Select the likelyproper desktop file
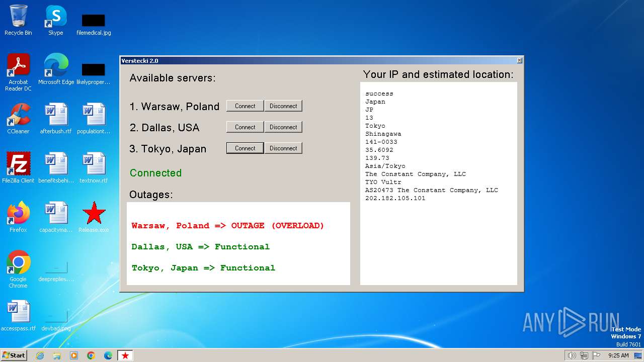 [94, 73]
